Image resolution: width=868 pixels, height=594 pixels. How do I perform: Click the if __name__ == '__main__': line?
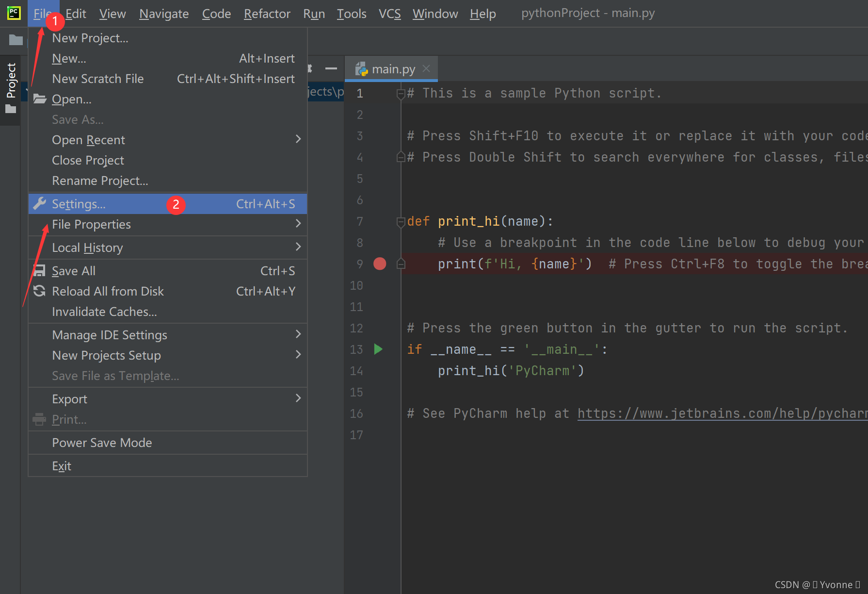[x=507, y=349]
